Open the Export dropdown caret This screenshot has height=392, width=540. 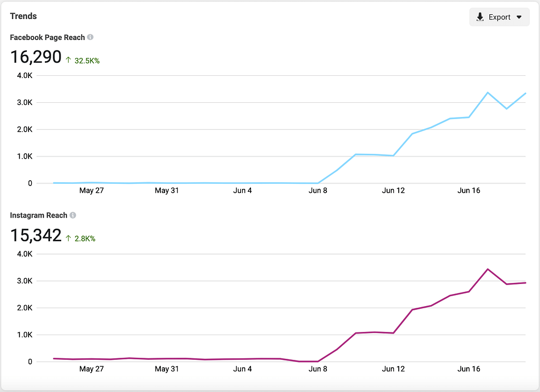pos(519,17)
